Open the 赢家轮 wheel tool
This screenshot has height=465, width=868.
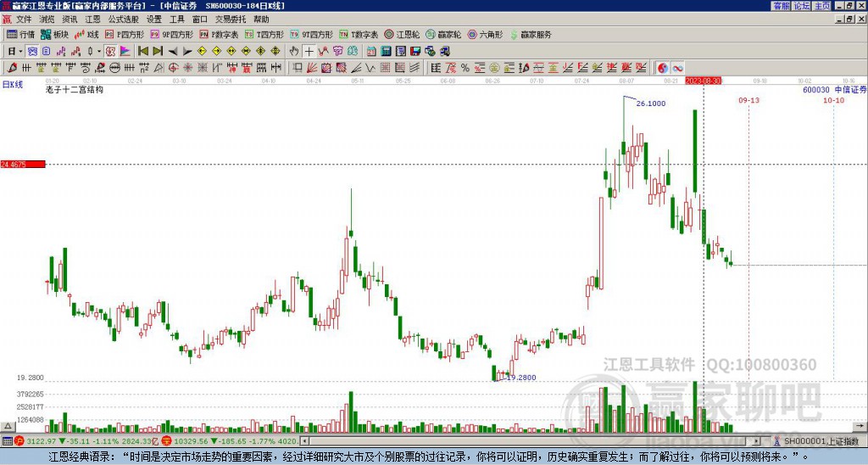[443, 34]
